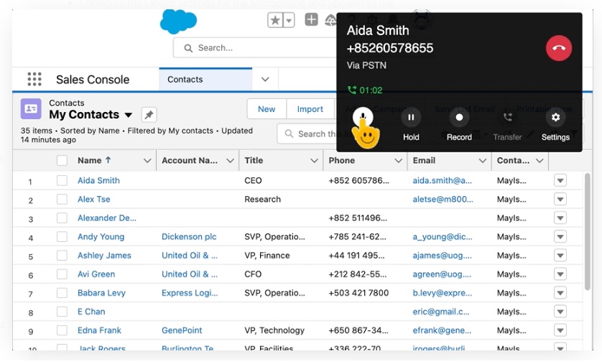Screen dimensions: 602x364
Task: Expand the Contacts tab dropdown chevron
Action: [x=265, y=80]
